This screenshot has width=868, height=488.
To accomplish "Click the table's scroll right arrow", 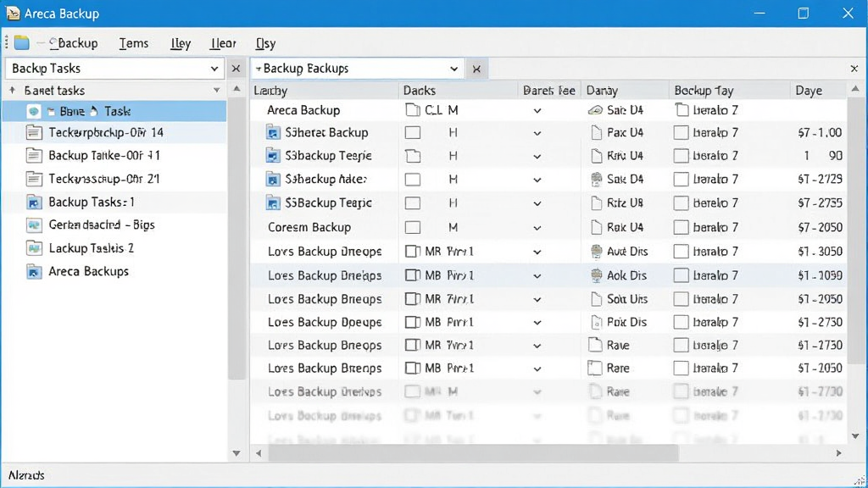I will coord(838,453).
